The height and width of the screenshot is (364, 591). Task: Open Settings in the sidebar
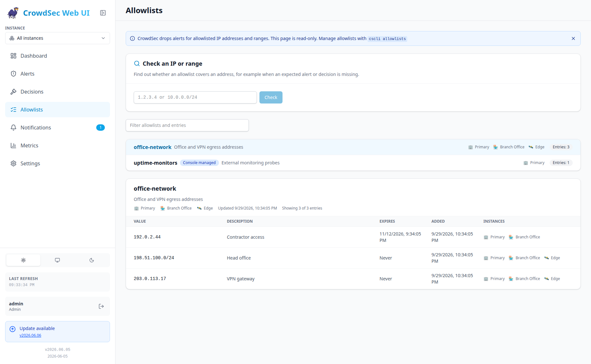click(x=57, y=163)
